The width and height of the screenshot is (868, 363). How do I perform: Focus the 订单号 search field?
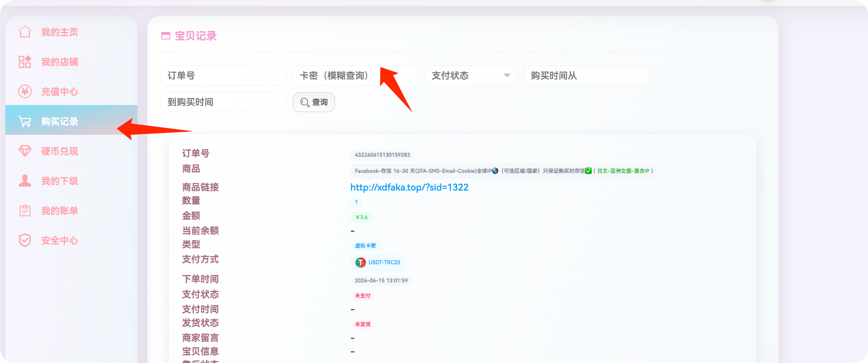click(223, 76)
